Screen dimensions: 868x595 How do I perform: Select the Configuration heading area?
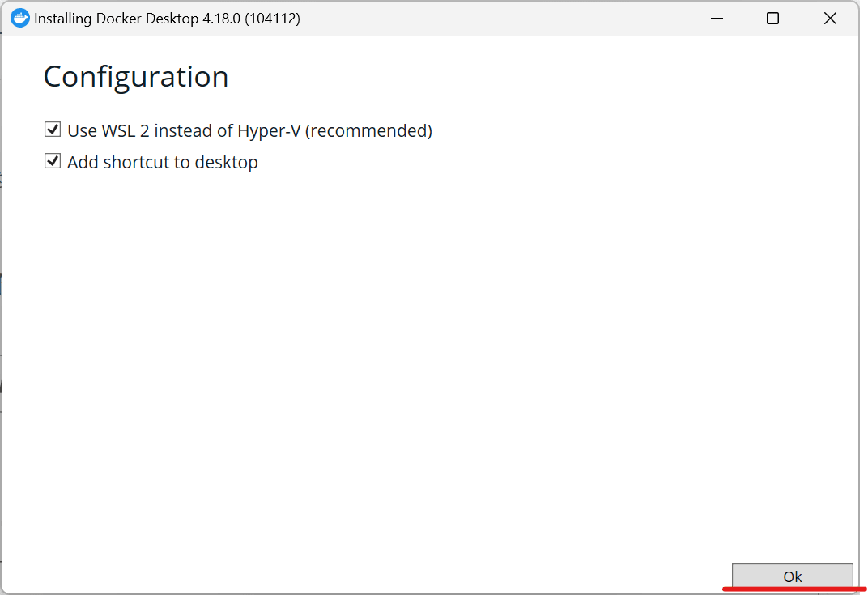click(x=135, y=76)
